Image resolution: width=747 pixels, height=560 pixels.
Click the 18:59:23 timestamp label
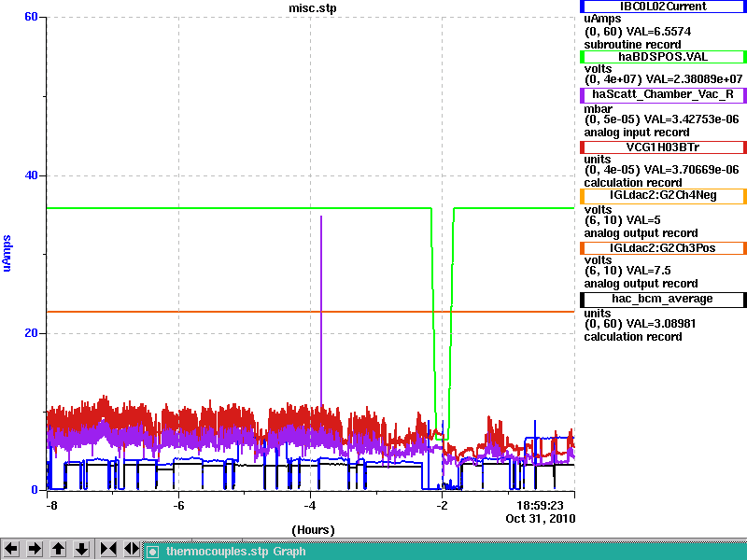[x=540, y=506]
